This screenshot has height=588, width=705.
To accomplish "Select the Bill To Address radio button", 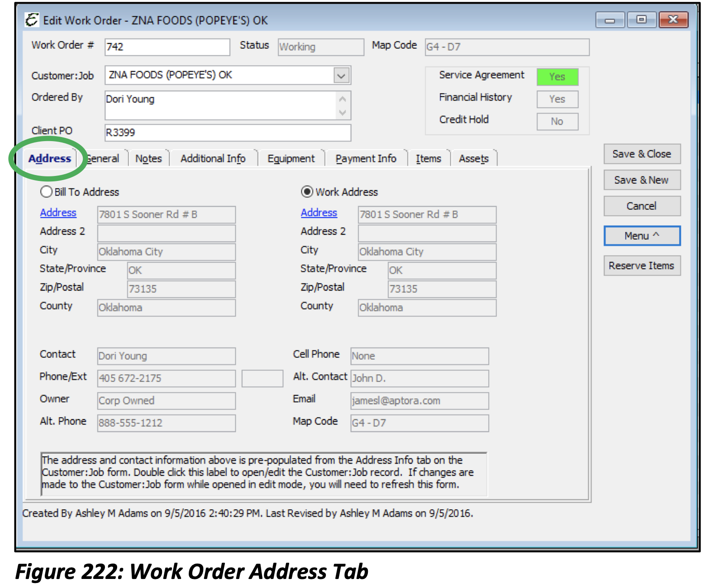I will [46, 192].
